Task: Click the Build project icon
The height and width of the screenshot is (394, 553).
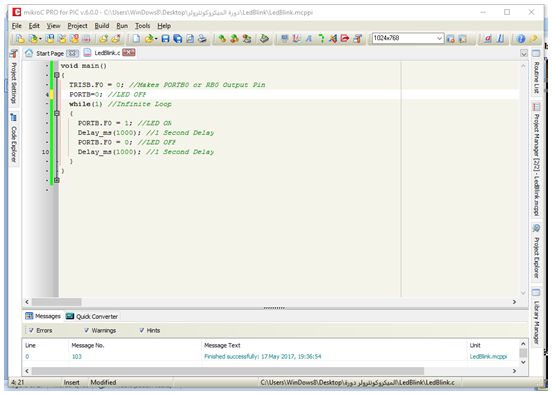Action: (222, 38)
